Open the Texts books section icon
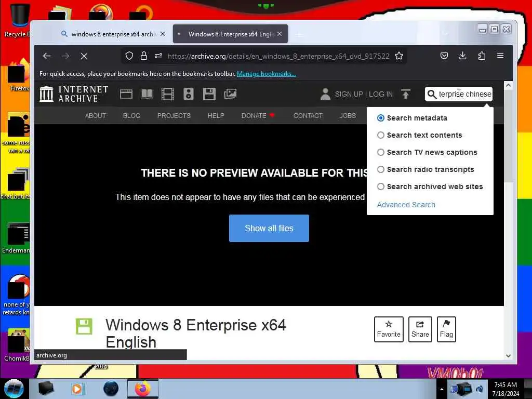532x399 pixels. tap(147, 94)
